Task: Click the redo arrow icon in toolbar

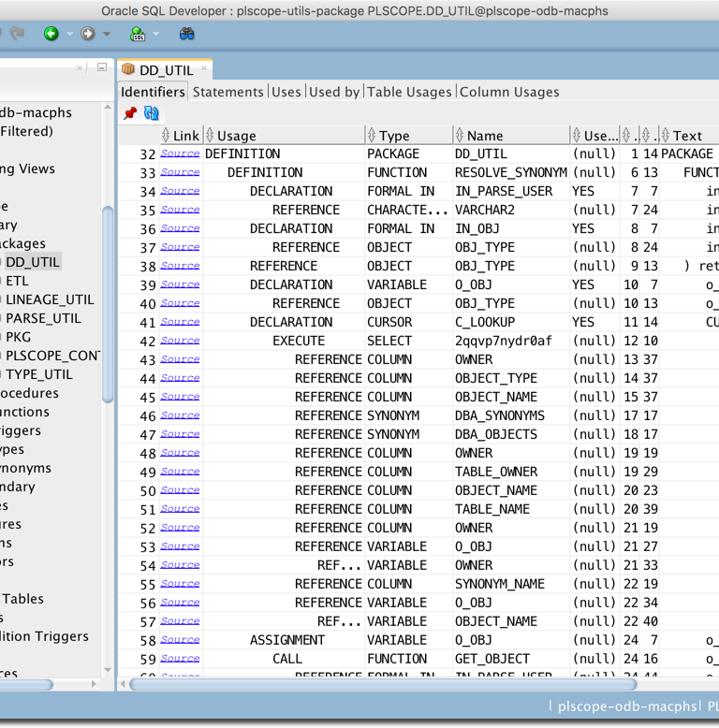Action: tap(17, 33)
